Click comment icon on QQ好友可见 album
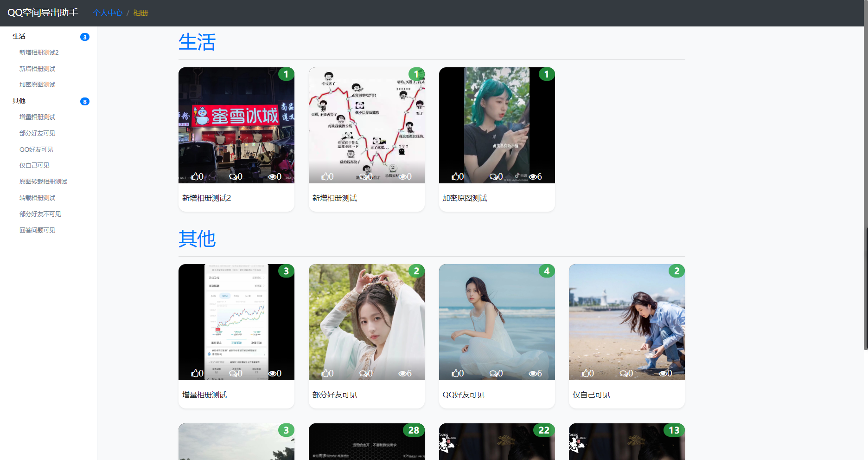The height and width of the screenshot is (460, 868). coord(493,373)
